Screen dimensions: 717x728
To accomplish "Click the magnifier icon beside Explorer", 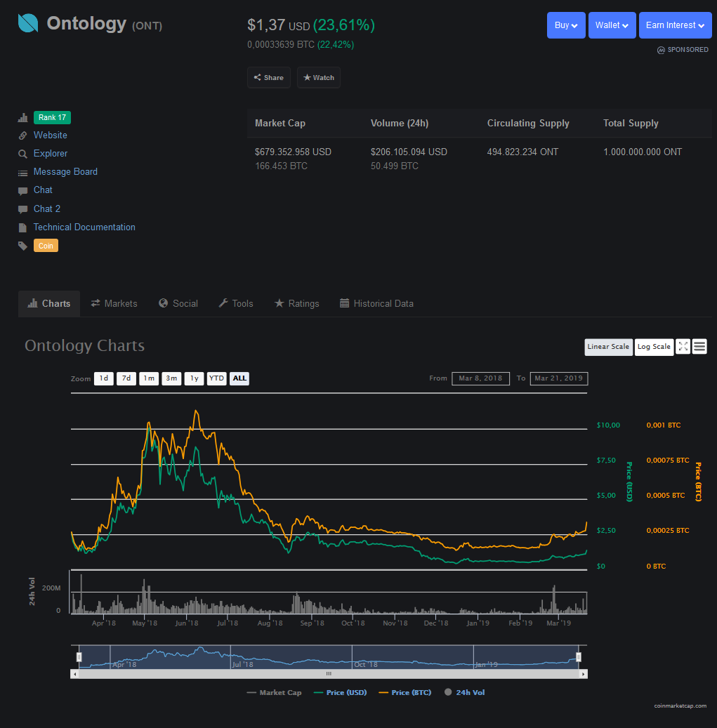I will click(22, 154).
